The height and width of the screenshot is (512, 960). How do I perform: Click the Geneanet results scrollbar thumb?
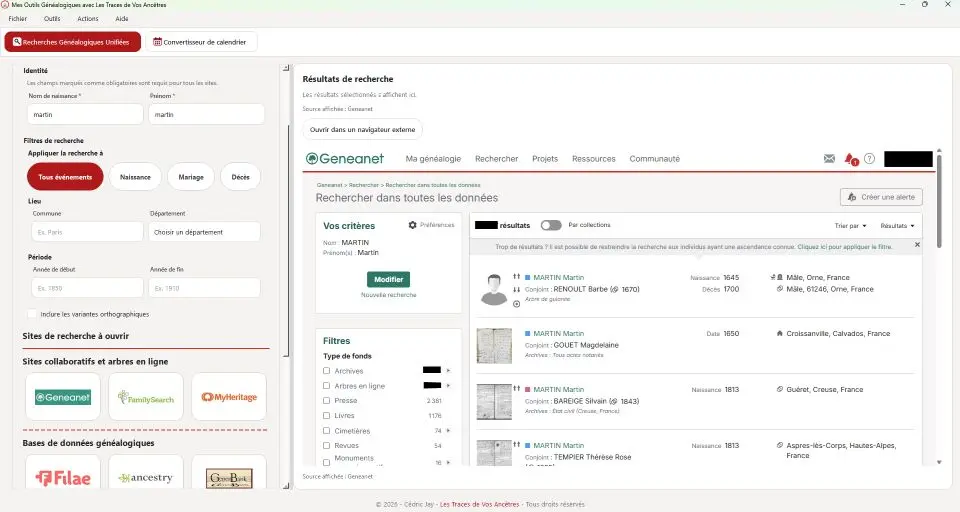(939, 202)
